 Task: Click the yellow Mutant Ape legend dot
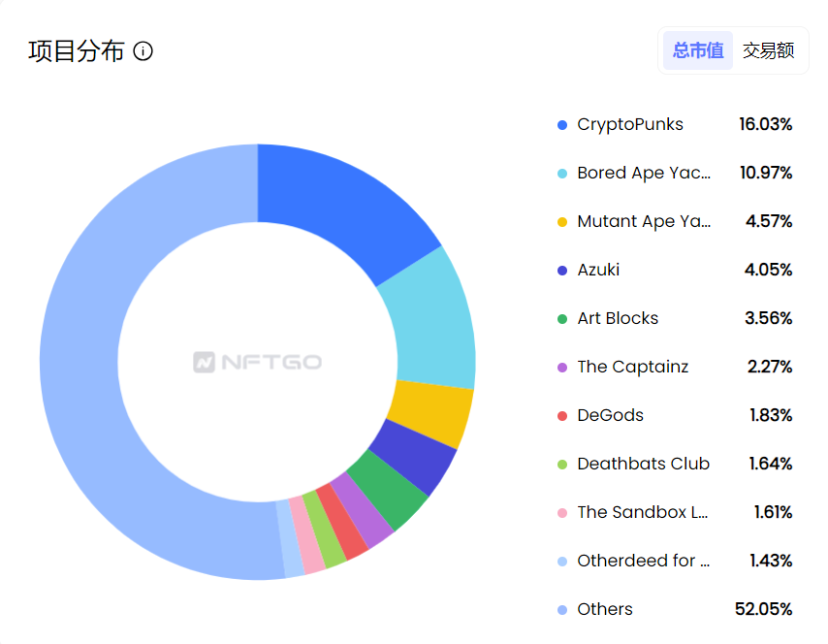tap(562, 222)
